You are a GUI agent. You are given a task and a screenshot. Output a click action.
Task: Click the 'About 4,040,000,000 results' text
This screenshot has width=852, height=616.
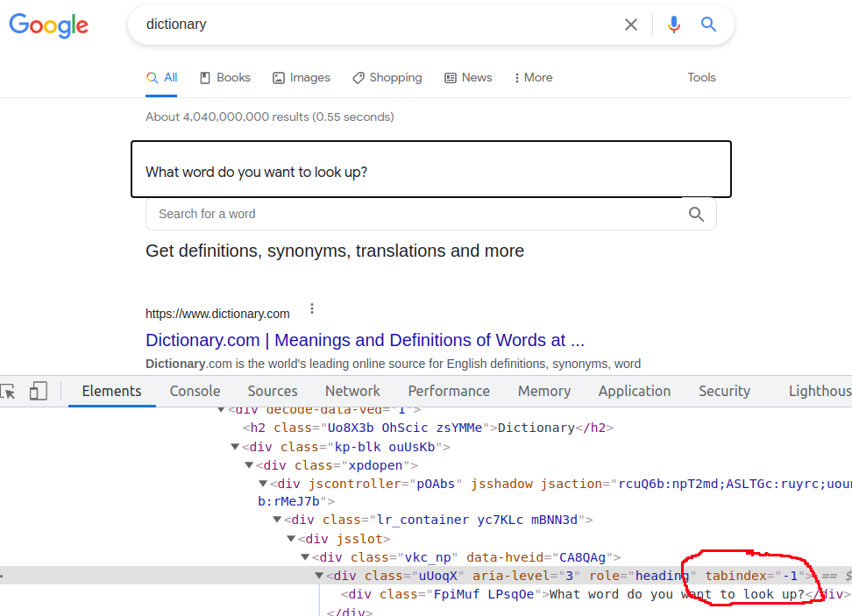pyautogui.click(x=269, y=117)
